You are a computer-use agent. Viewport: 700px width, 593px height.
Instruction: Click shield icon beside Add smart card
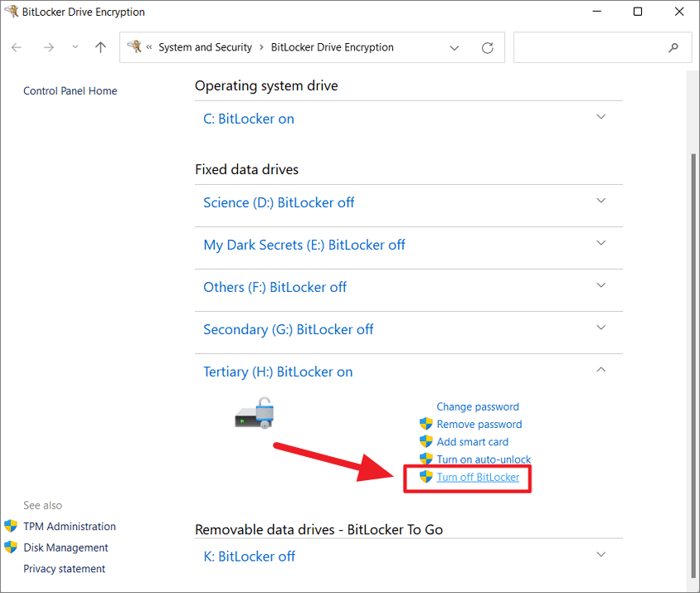(x=426, y=441)
